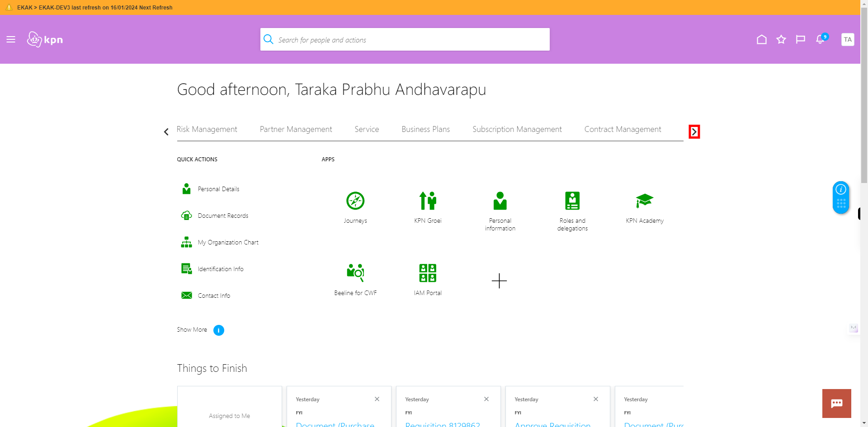
Task: Open the Journeys app
Action: click(x=355, y=207)
